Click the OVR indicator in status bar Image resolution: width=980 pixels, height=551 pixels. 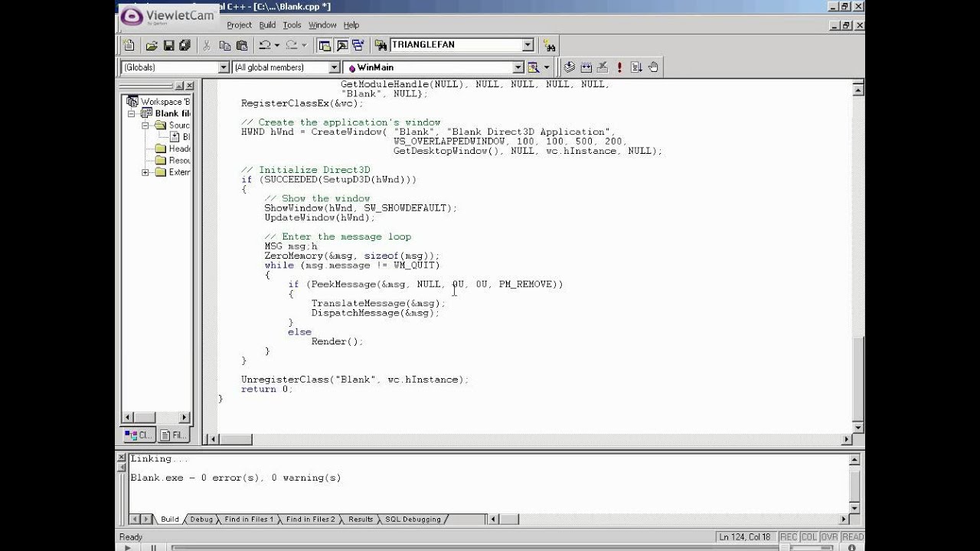pyautogui.click(x=830, y=537)
